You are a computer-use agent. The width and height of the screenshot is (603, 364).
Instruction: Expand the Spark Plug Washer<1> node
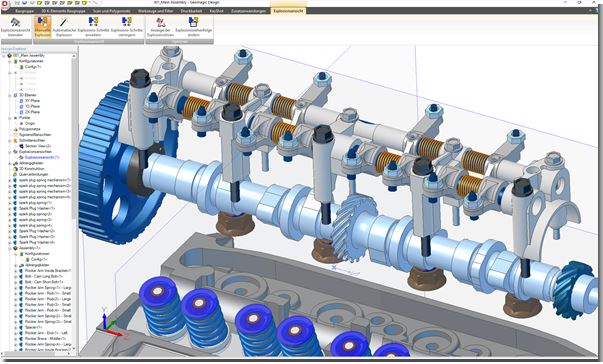[10, 208]
